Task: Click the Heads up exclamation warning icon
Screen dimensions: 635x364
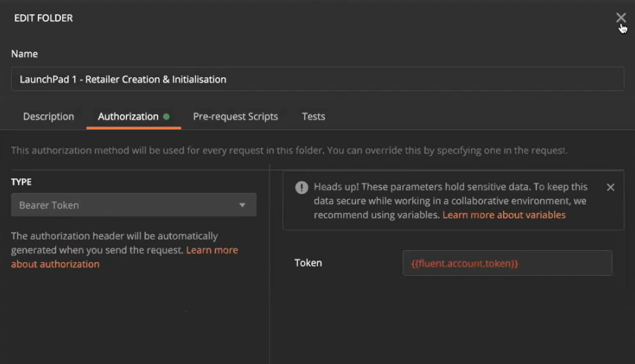Action: coord(301,187)
